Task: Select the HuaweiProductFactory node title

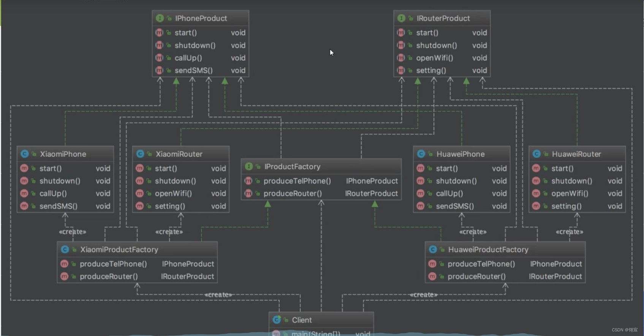Action: pos(488,249)
